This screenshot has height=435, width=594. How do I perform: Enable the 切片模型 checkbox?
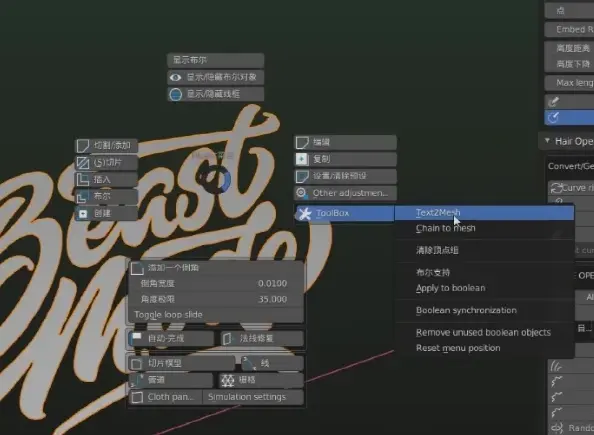coord(136,364)
